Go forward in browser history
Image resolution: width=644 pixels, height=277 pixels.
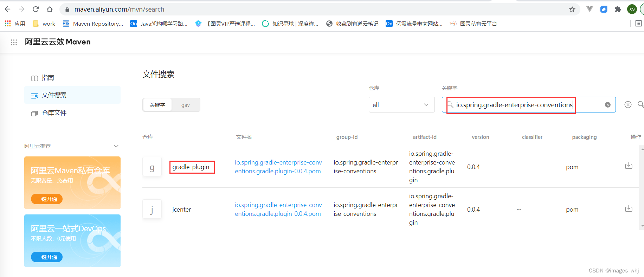[x=21, y=9]
